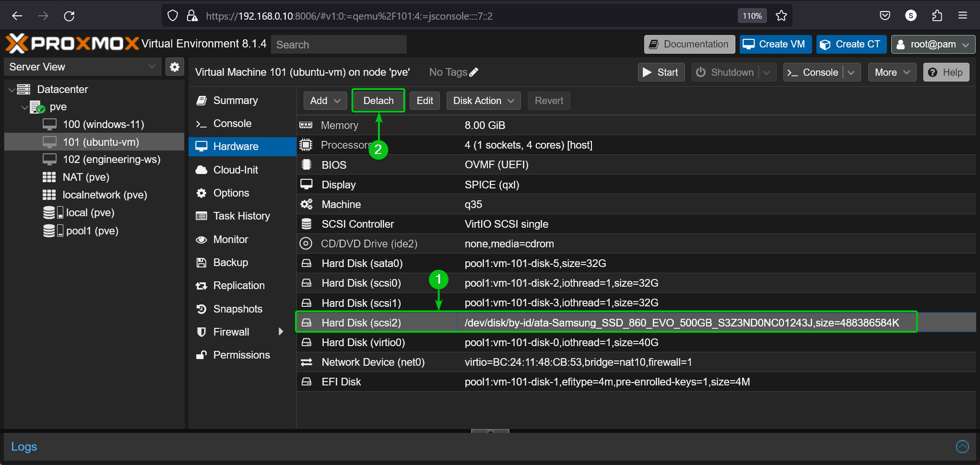The width and height of the screenshot is (980, 465).
Task: Switch to the Console tab in sidebar
Action: point(242,123)
